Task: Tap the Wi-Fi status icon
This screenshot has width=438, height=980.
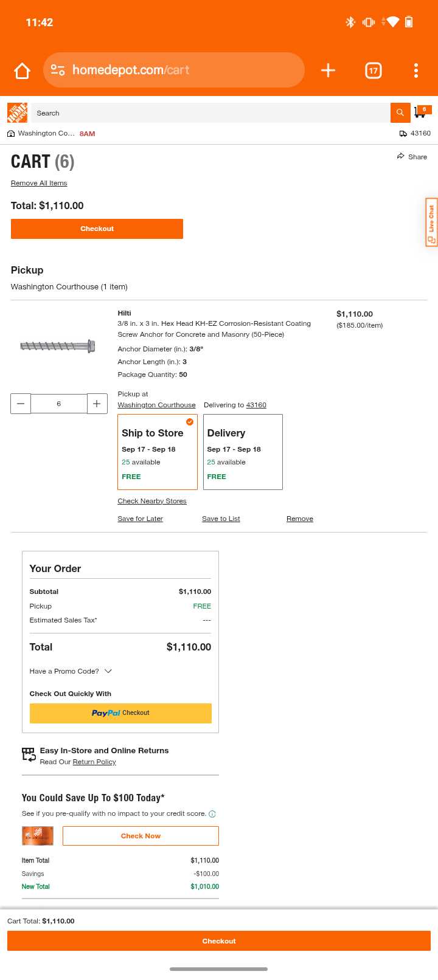Action: (x=392, y=22)
